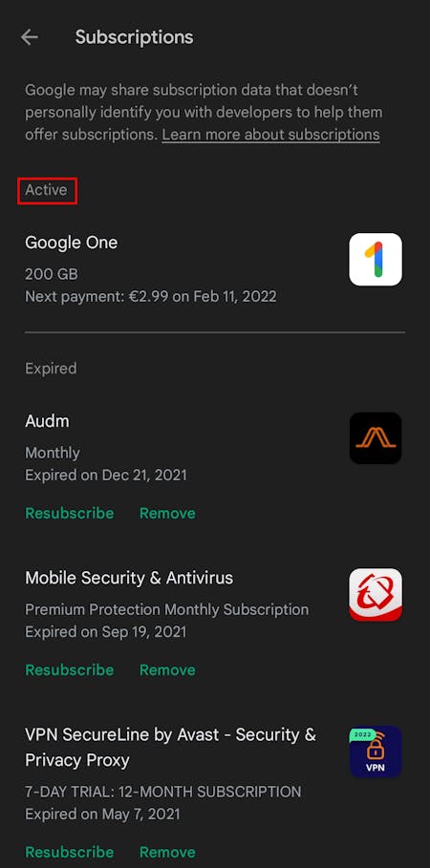Resubscribe to Mobile Security & Antivirus
430x868 pixels.
tap(69, 669)
